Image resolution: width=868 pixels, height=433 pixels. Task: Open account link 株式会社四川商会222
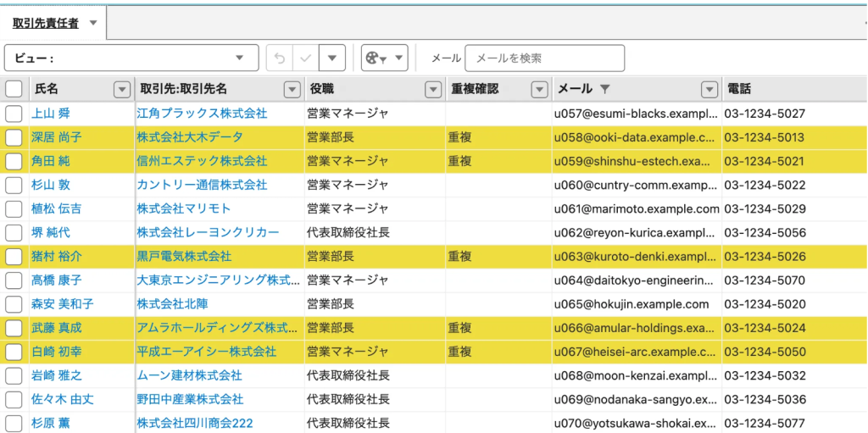195,424
